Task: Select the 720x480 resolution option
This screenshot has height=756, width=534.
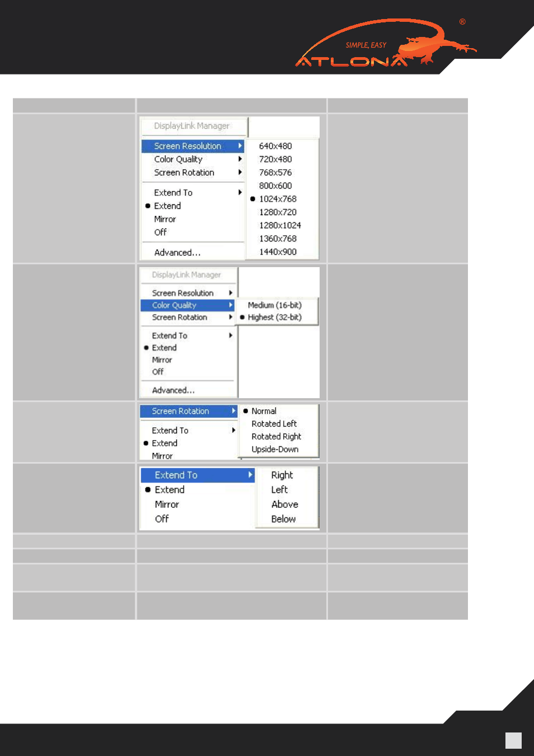Action: pyautogui.click(x=275, y=159)
